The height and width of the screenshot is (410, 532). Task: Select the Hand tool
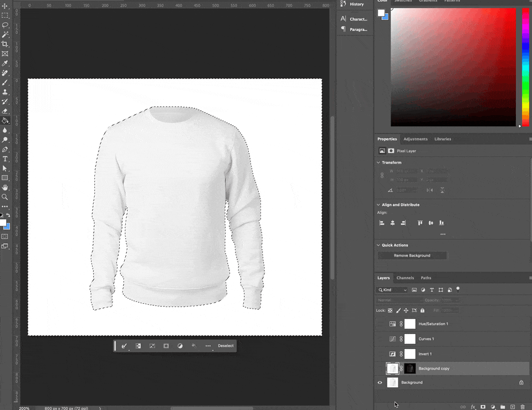point(5,187)
